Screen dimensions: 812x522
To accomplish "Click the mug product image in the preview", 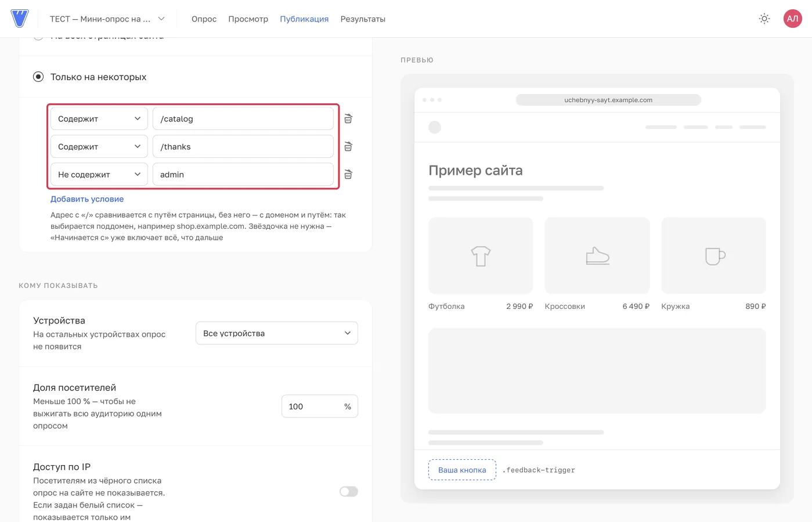I will [714, 255].
